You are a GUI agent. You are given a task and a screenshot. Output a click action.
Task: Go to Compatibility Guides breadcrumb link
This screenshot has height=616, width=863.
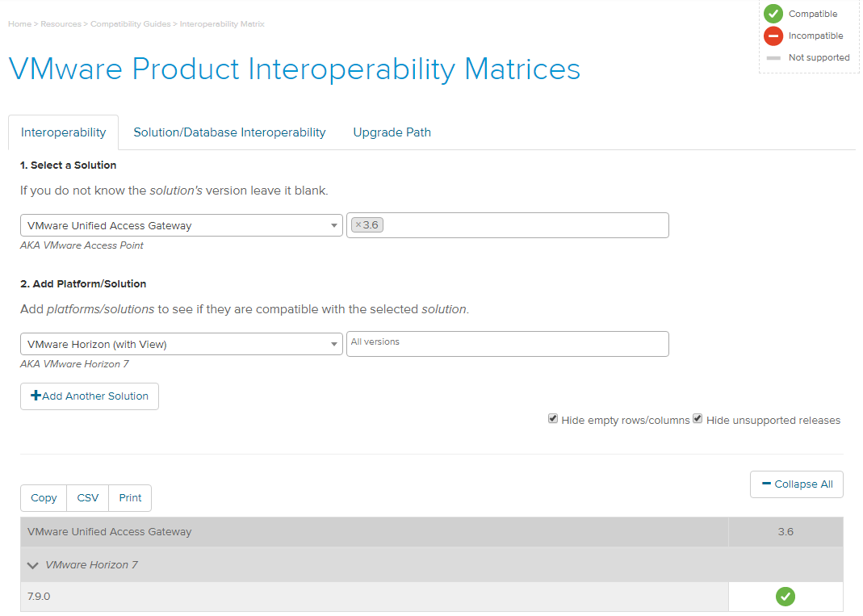coord(130,24)
